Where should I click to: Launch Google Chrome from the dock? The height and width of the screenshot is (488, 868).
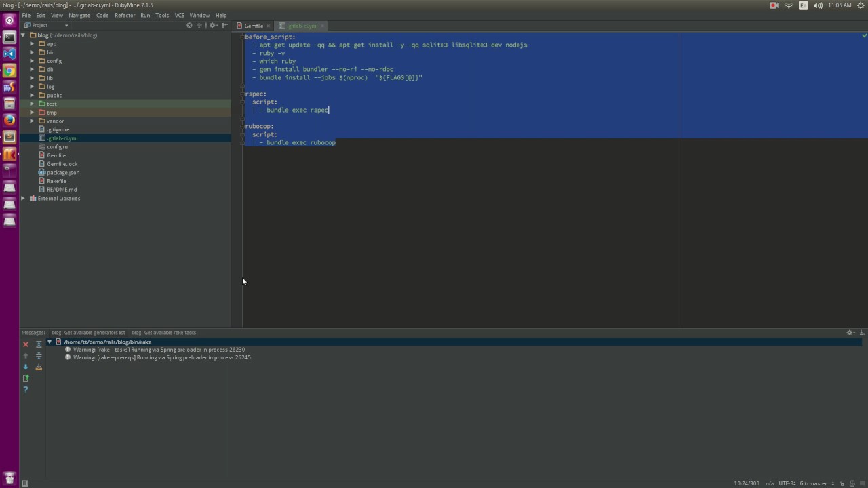tap(9, 70)
